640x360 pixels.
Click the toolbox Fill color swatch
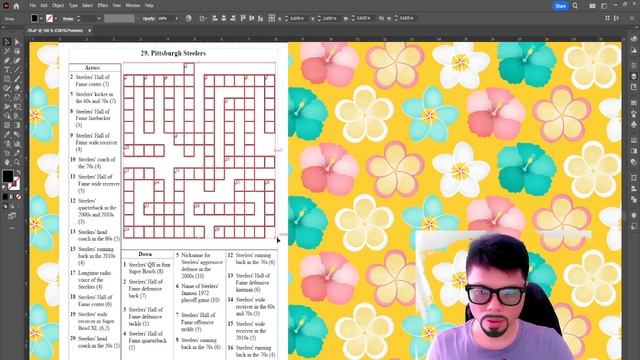point(8,176)
